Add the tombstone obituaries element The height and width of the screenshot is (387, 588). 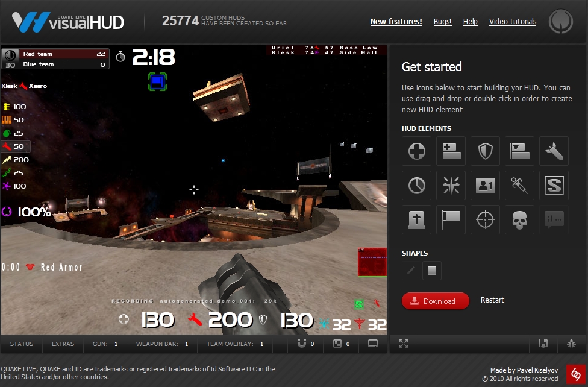click(417, 220)
